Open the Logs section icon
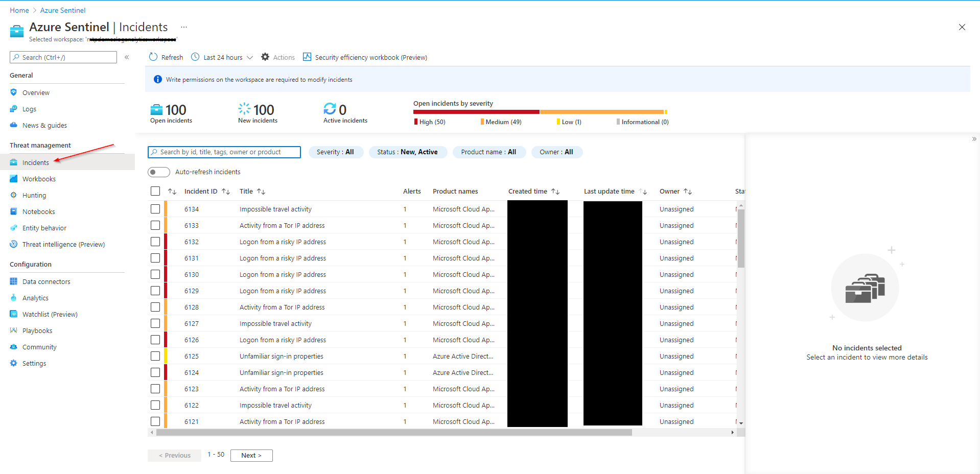 [14, 109]
